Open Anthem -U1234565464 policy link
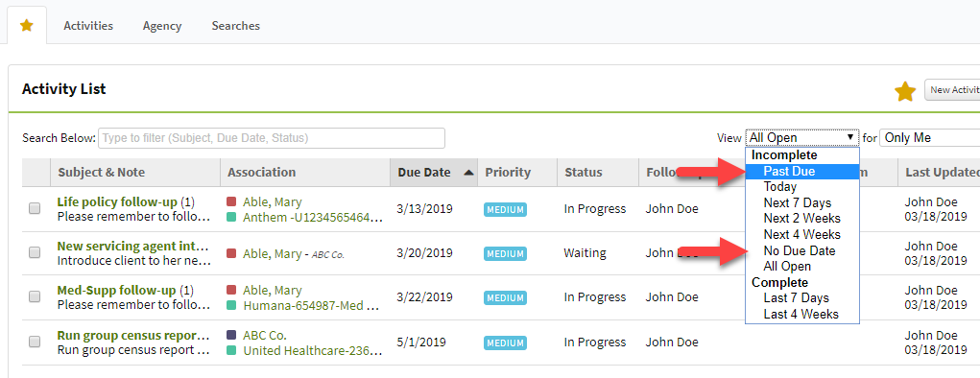Viewport: 980px width, 378px height. pyautogui.click(x=312, y=218)
